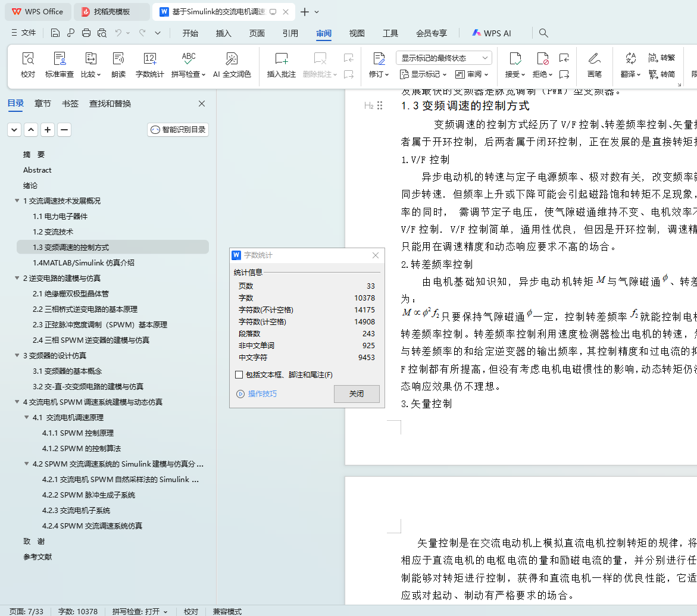Activate the 画笔 ink pen tool
The image size is (697, 616).
[x=594, y=65]
